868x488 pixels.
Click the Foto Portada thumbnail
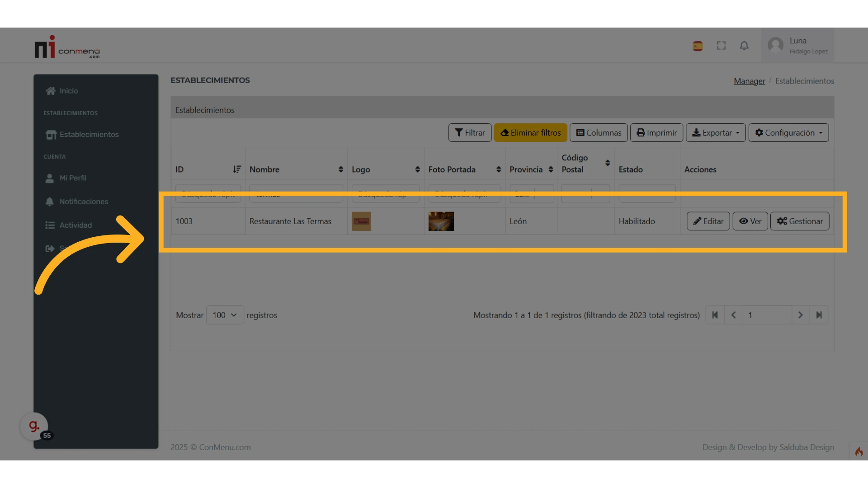(441, 221)
